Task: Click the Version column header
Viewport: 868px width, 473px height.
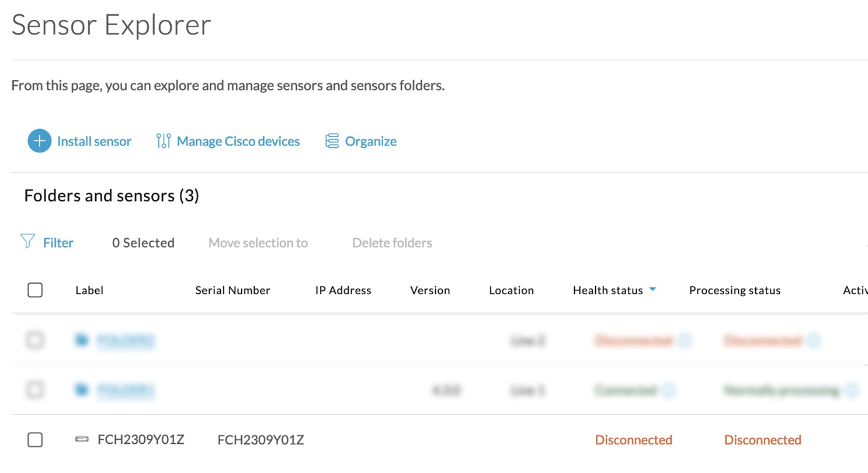Action: click(430, 290)
